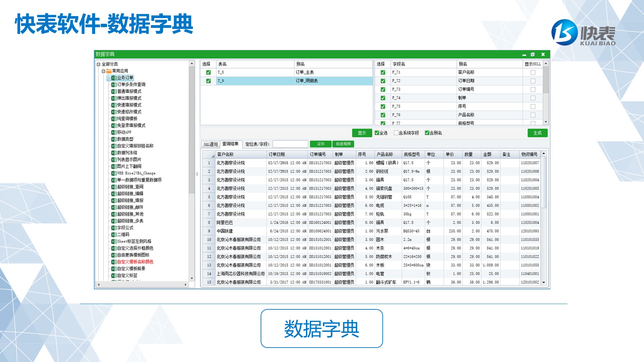Click the tree panel scroll-down arrow
The image size is (644, 362).
tap(192, 278)
